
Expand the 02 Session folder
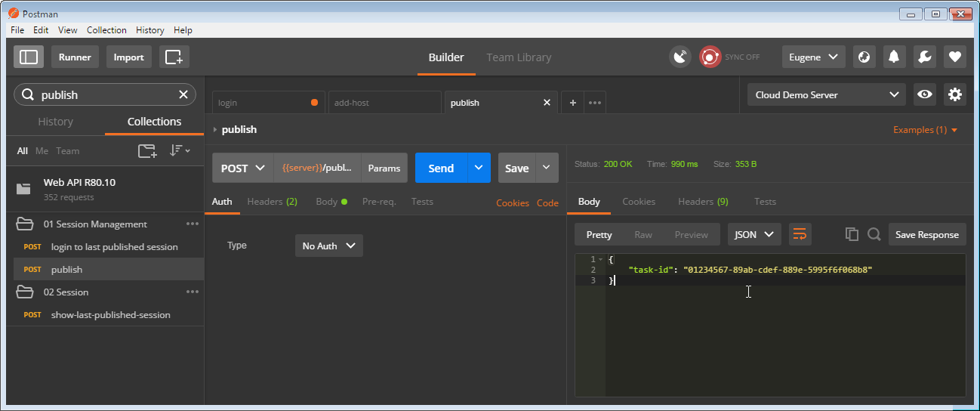coord(25,292)
